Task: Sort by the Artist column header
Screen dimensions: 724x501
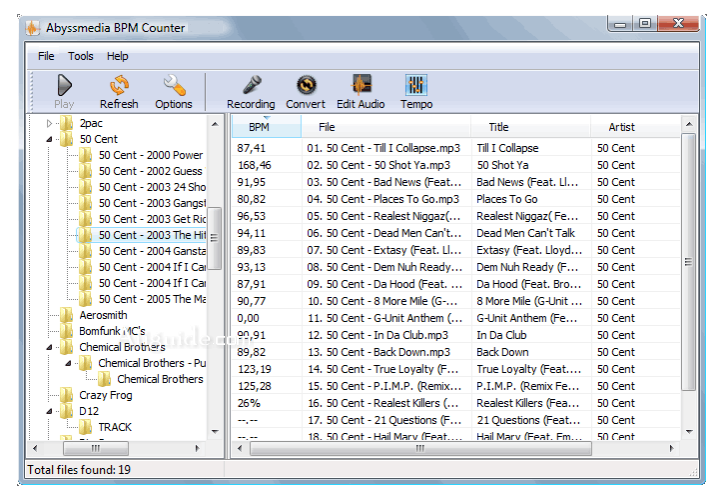Action: click(635, 127)
